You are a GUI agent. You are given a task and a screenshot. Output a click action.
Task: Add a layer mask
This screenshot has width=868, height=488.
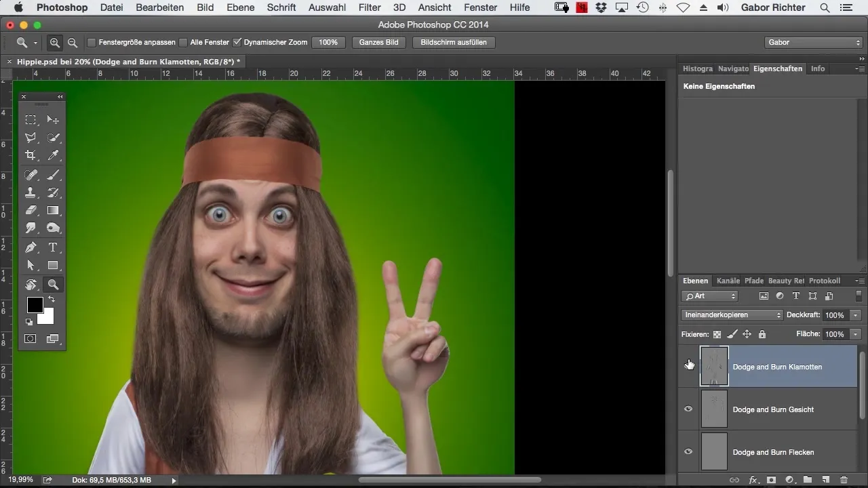pyautogui.click(x=771, y=480)
